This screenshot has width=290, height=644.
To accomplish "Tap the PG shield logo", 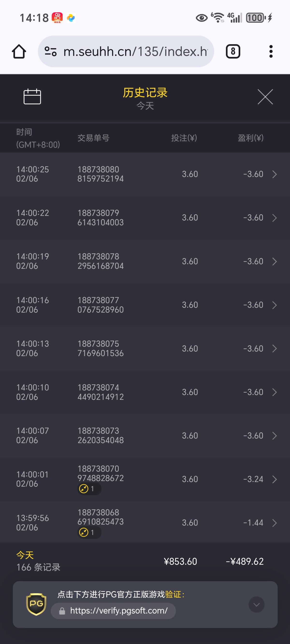I will (36, 604).
